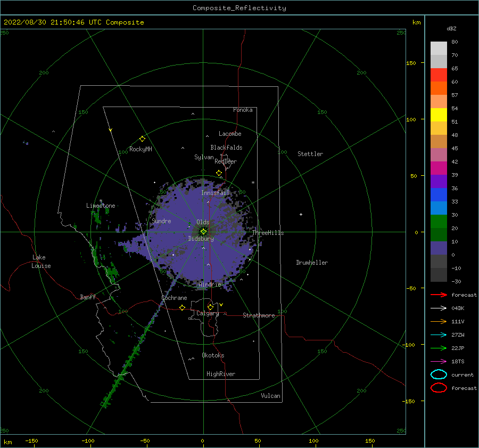Click the purple 39 dBZ legend swatch

pos(439,181)
